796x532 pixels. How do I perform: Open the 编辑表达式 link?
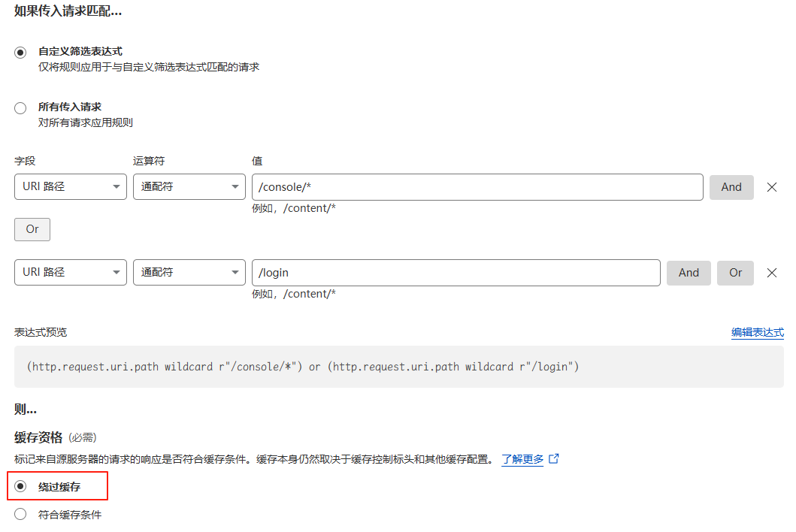pos(757,332)
